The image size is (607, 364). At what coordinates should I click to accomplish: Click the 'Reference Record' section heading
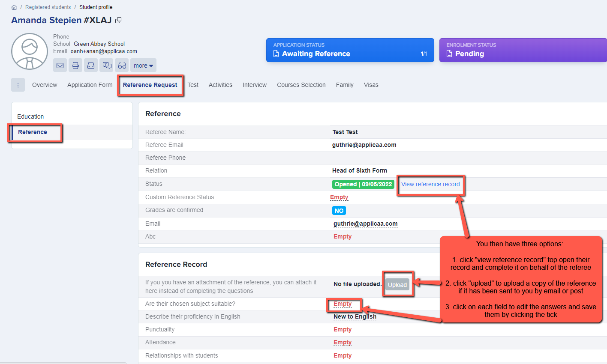tap(176, 264)
